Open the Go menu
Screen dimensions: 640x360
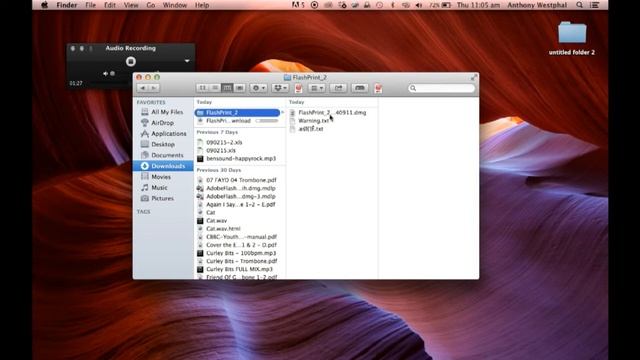(151, 5)
